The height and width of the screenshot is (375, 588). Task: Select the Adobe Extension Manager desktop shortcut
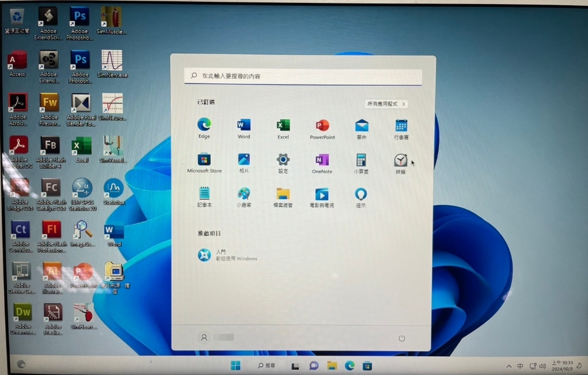click(48, 67)
